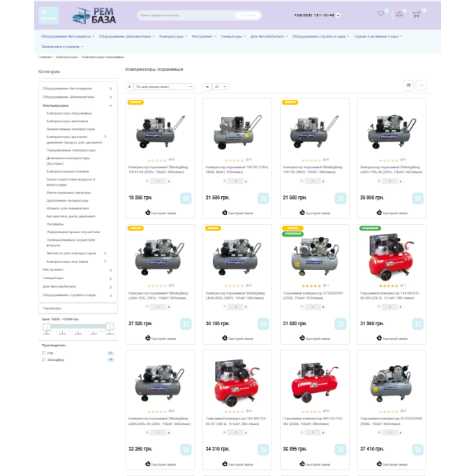Open the wishlist heart icon in header

point(380,13)
